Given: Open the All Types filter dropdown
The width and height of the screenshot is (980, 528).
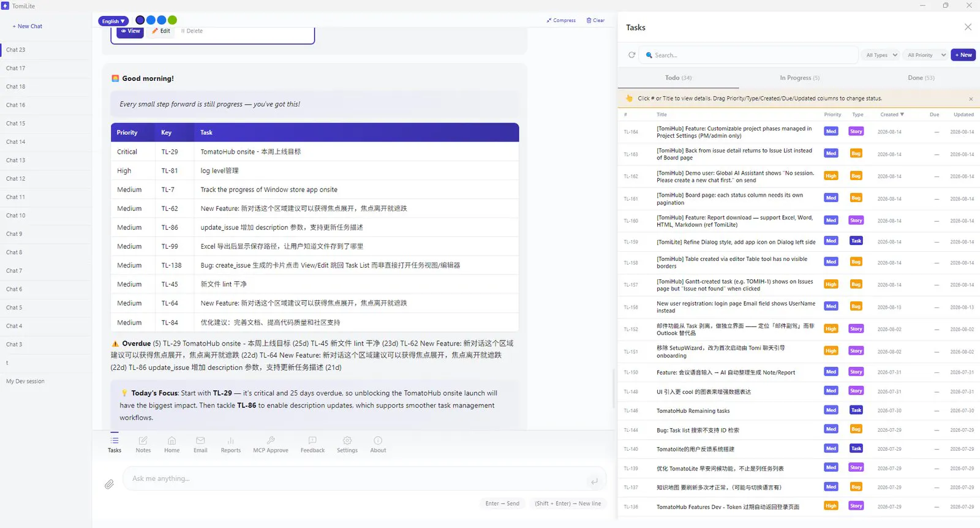Looking at the screenshot, I should (x=881, y=55).
